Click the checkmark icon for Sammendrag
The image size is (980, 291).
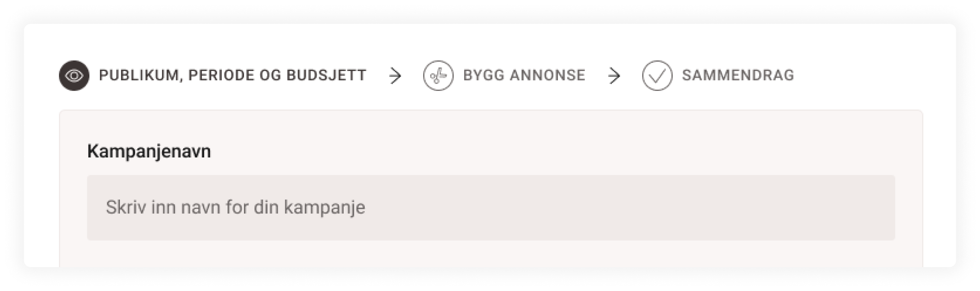[x=657, y=76]
